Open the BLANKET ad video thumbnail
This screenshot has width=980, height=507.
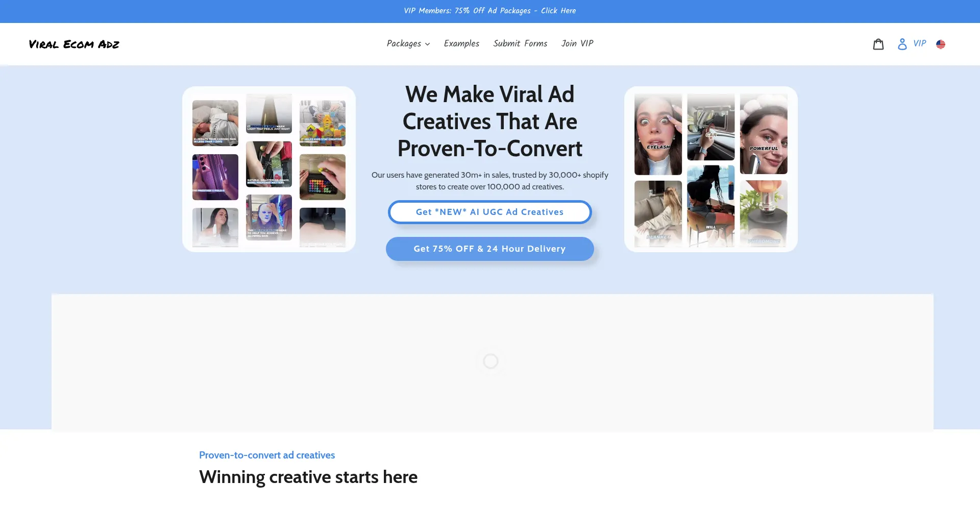click(x=658, y=213)
